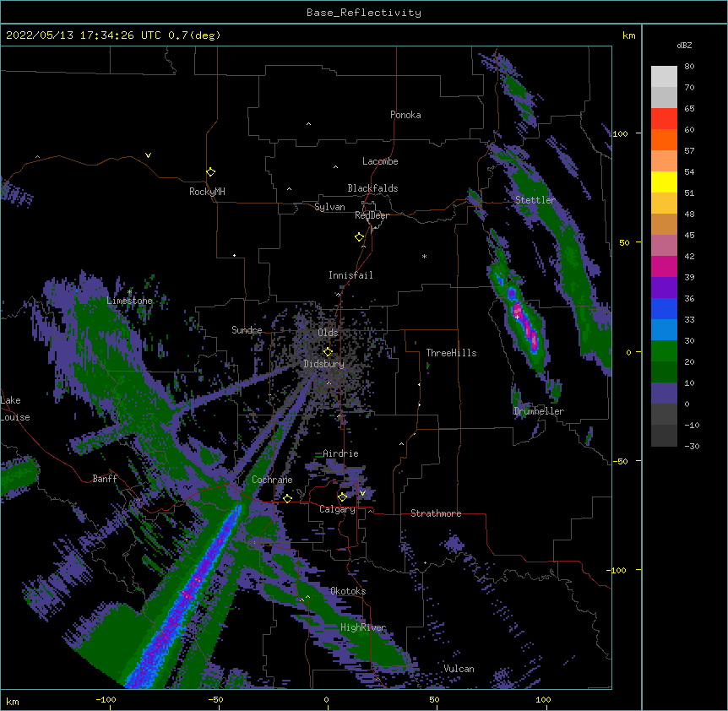Image resolution: width=728 pixels, height=711 pixels.
Task: Click the Strathmore town label
Action: tap(436, 513)
